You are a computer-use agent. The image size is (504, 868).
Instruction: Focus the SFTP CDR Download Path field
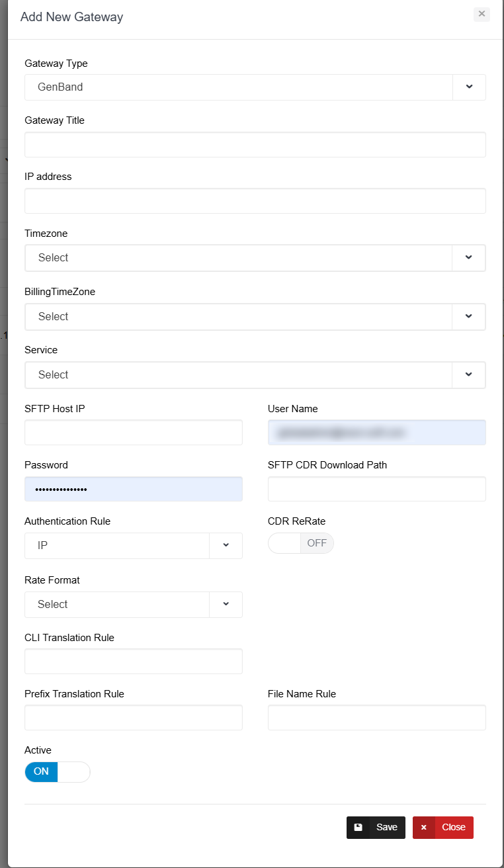click(x=376, y=489)
